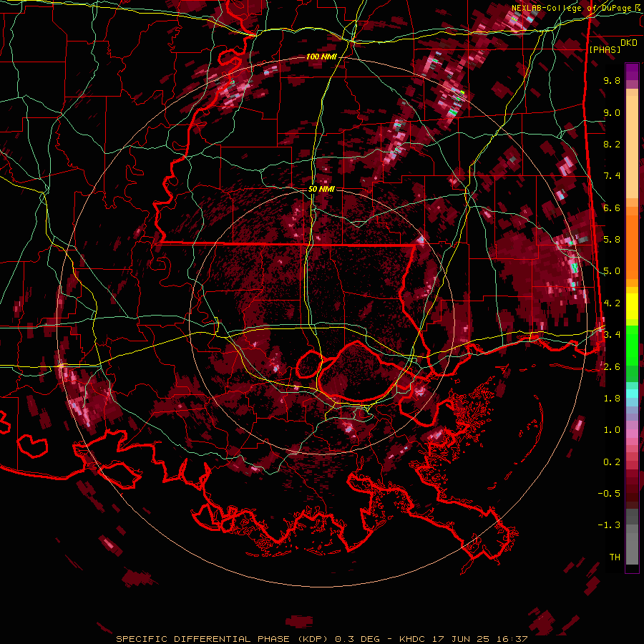Select the 9.0 value on the color scale

coord(612,113)
